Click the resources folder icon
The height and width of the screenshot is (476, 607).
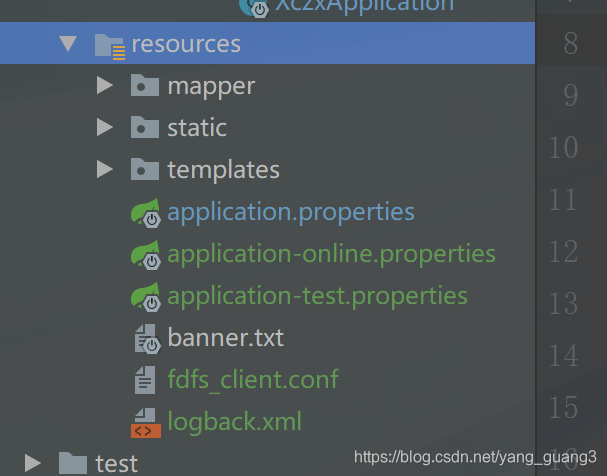coord(109,45)
